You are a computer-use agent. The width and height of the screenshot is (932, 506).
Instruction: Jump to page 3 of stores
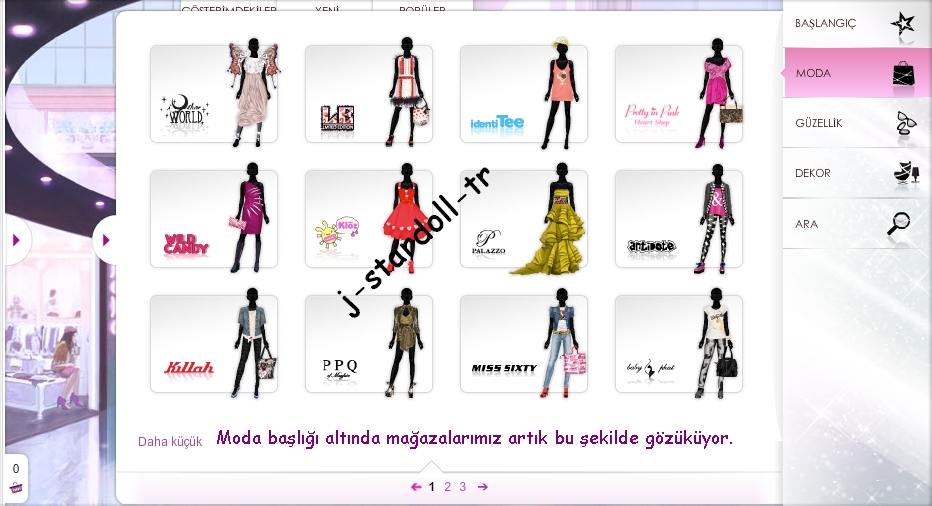(462, 486)
